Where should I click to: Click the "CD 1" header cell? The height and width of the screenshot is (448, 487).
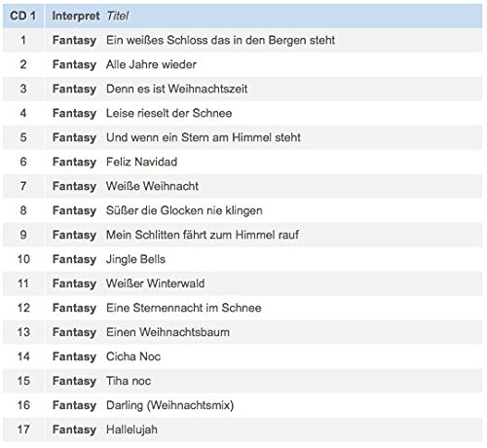pos(23,16)
